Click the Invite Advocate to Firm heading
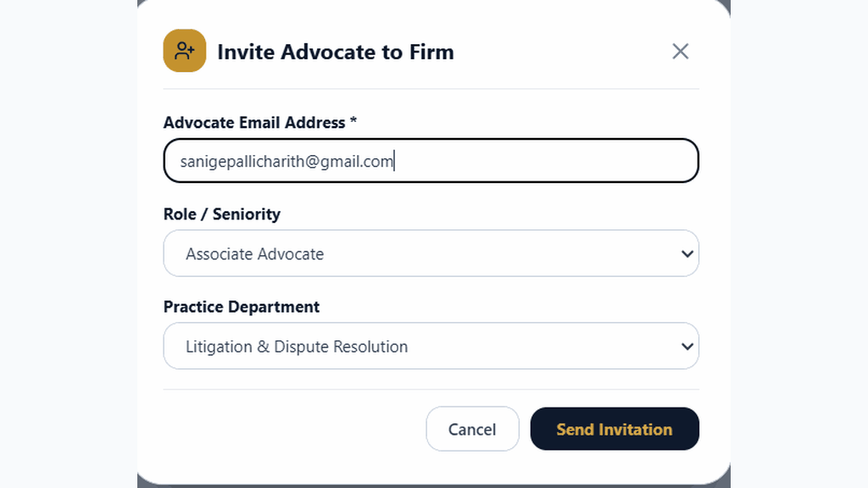This screenshot has width=868, height=488. point(336,52)
